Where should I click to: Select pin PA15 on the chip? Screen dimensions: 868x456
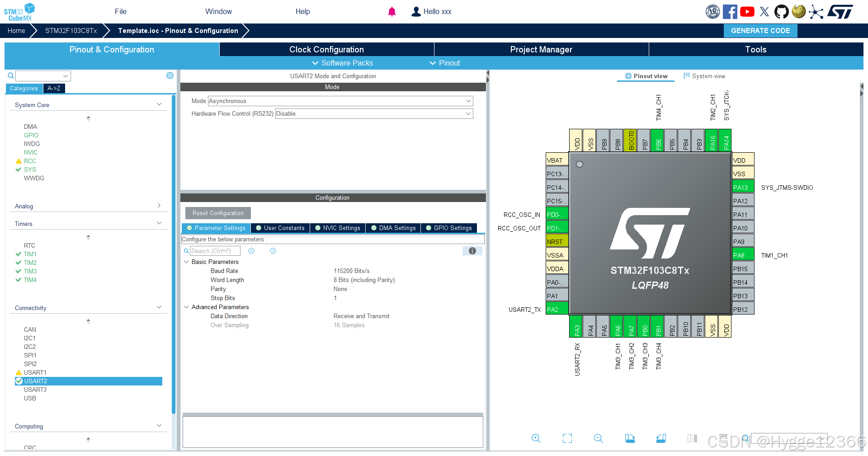coord(711,140)
